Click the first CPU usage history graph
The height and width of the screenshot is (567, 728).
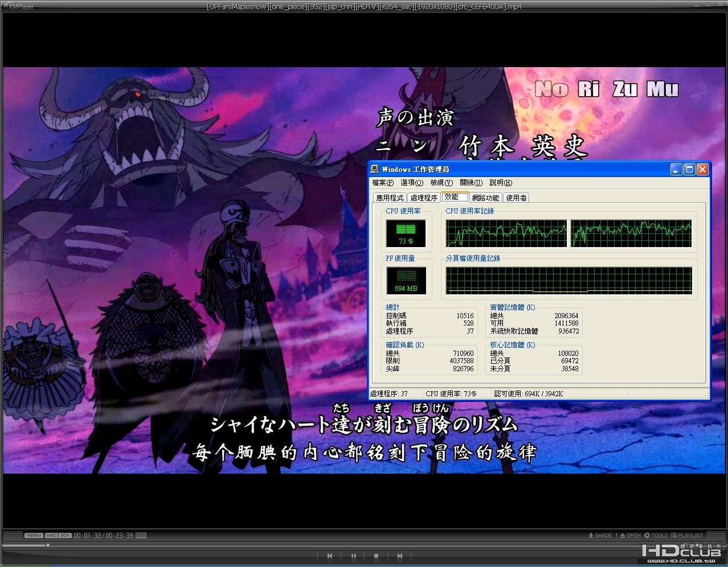tap(506, 233)
